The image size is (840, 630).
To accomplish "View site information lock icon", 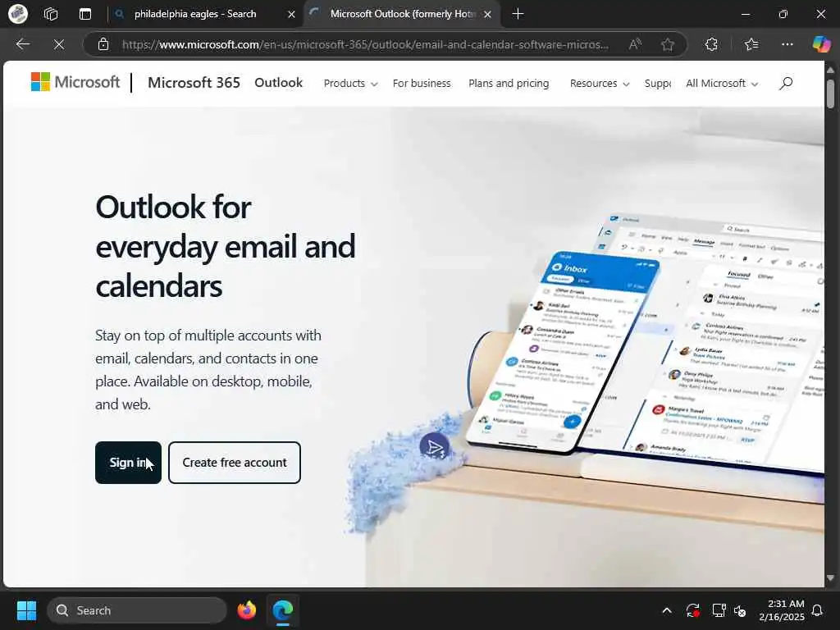I will 103,44.
